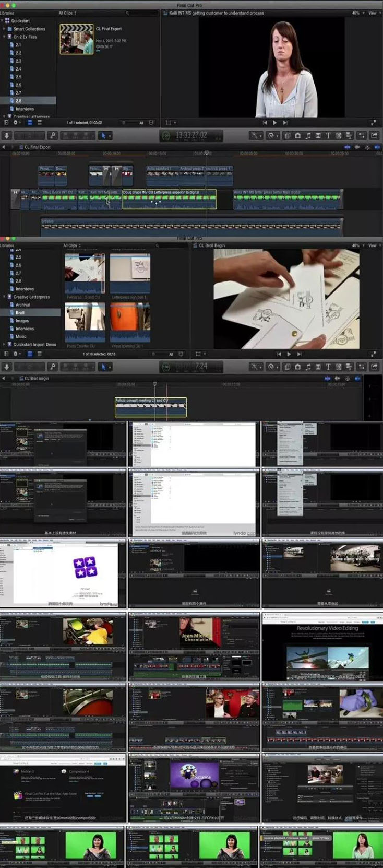The height and width of the screenshot is (868, 383).
Task: Click the Press spinning CU 1 orange thumbnail
Action: (x=130, y=322)
